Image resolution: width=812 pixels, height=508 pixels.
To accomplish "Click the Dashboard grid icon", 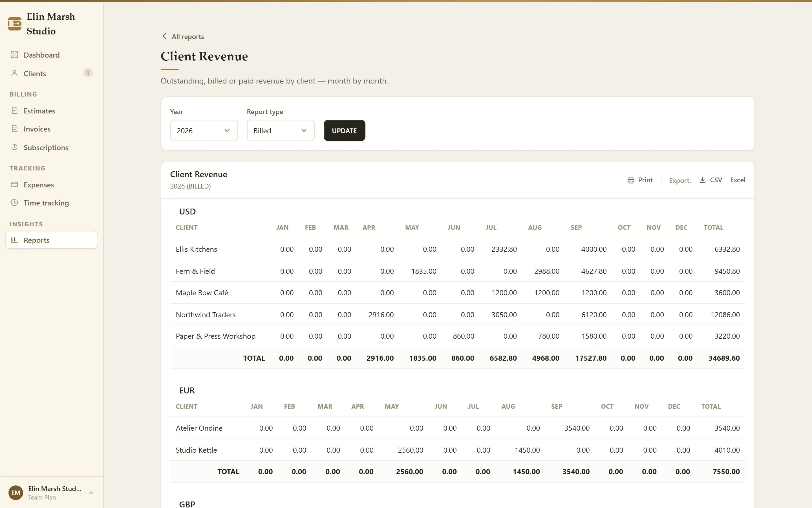I will point(14,54).
